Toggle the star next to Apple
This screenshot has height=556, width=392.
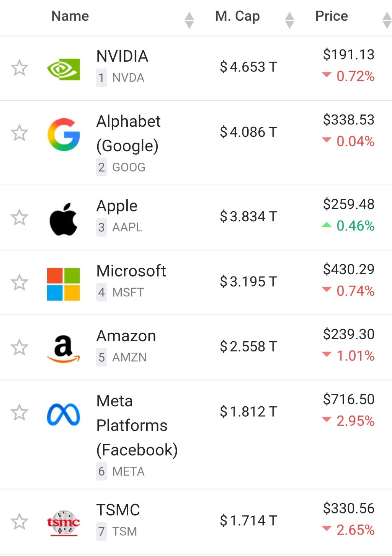coord(19,217)
